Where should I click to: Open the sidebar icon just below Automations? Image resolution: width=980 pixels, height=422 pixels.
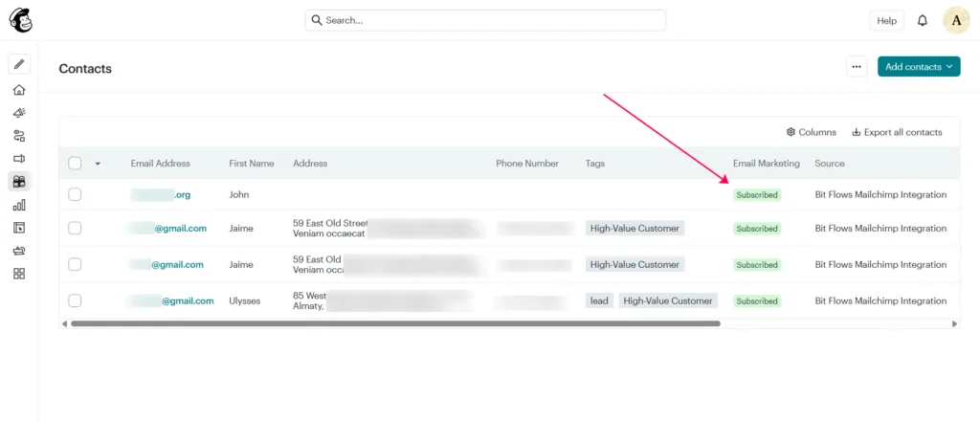(x=19, y=159)
